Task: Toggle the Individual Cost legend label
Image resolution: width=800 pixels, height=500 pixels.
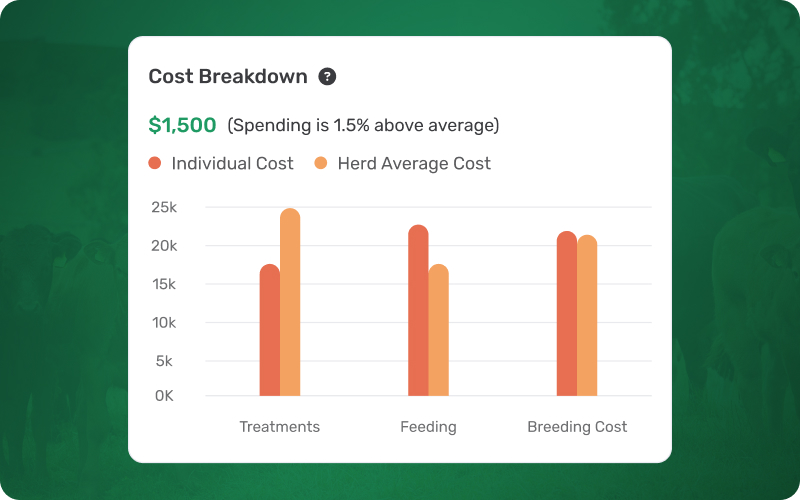Action: tap(232, 163)
